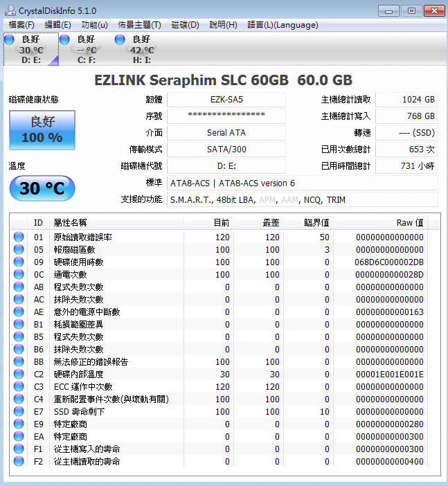Open the 編輯(E) menu
The height and width of the screenshot is (486, 448).
[57, 25]
